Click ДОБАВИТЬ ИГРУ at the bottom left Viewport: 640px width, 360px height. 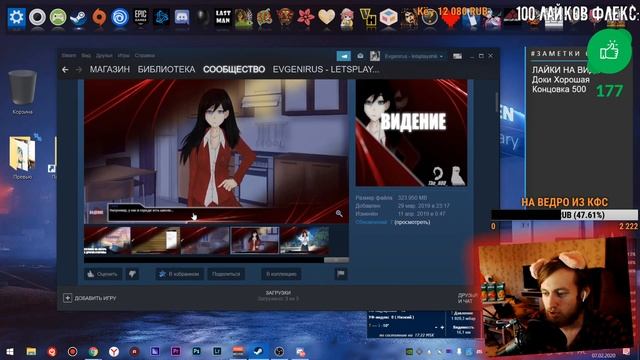click(x=90, y=298)
